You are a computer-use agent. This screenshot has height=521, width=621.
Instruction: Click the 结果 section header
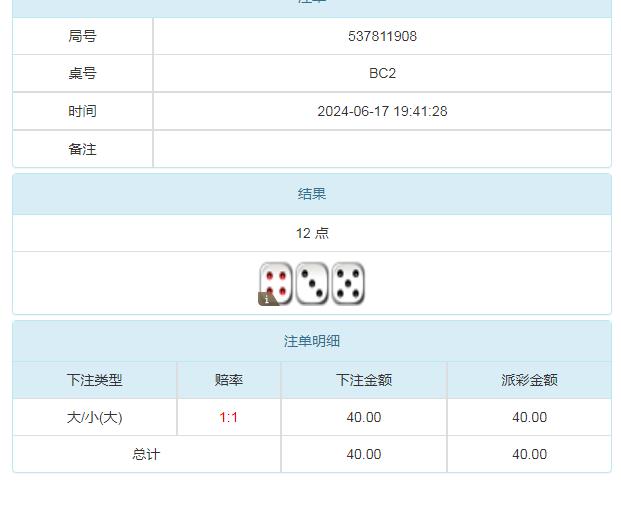[312, 194]
